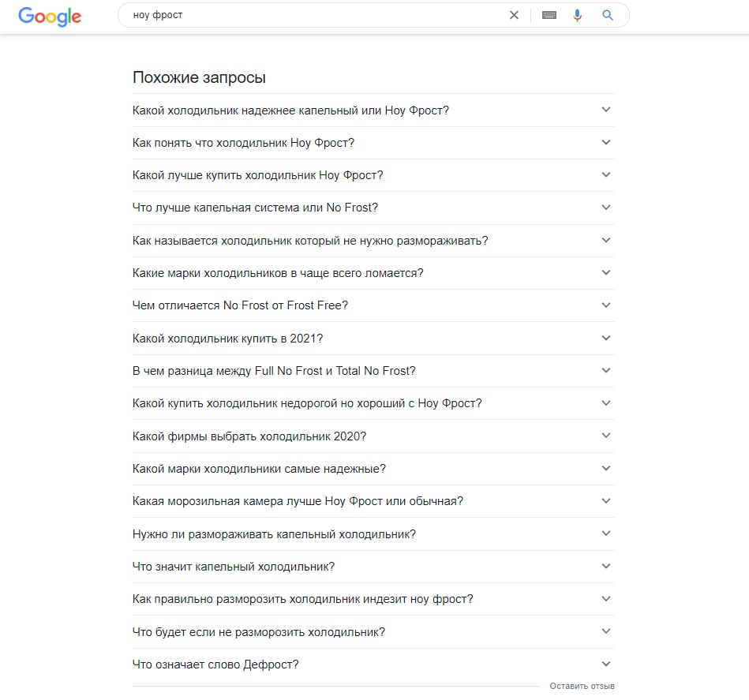
Task: Click 'Оставить отзыв' feedback link
Action: click(582, 686)
